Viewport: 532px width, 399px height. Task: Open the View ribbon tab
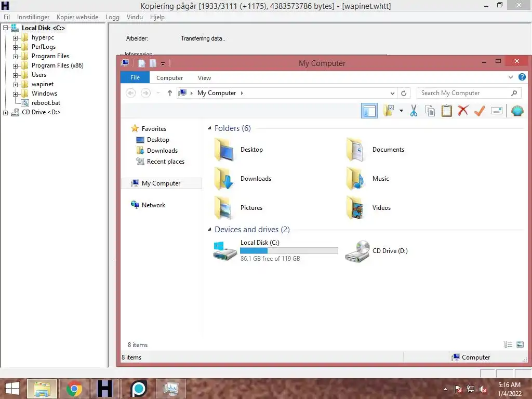[204, 78]
